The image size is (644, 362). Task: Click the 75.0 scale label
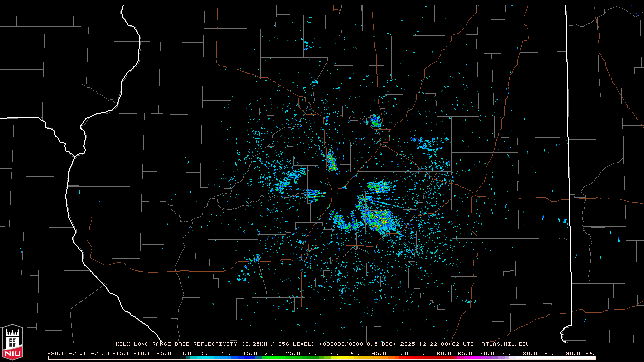(x=509, y=354)
